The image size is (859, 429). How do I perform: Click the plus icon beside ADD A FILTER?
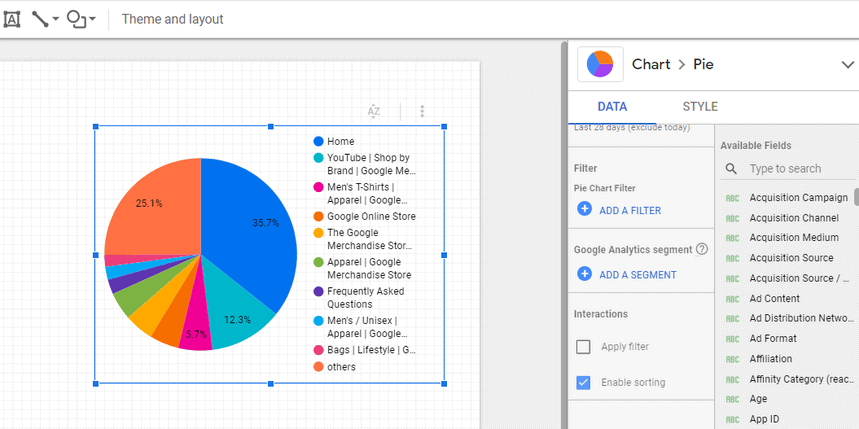[585, 209]
